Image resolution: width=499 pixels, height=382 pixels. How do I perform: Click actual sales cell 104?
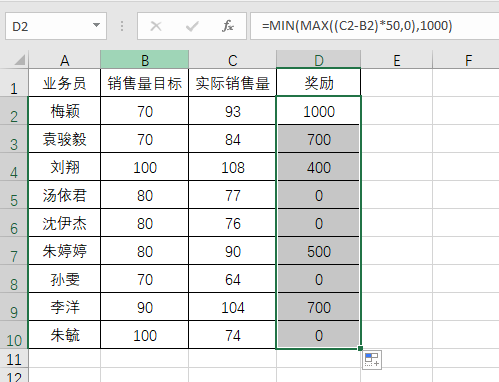[233, 307]
